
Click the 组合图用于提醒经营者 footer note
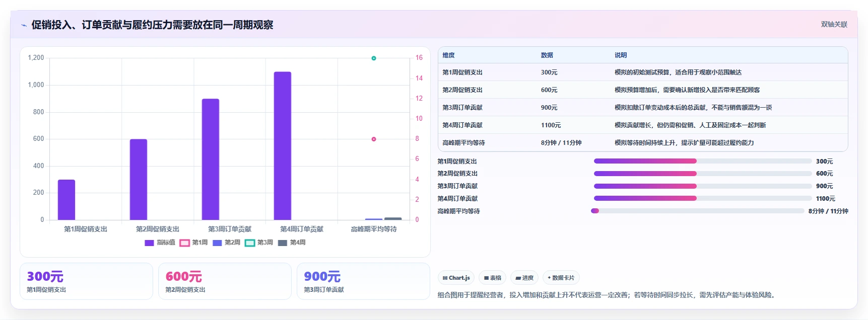pyautogui.click(x=606, y=295)
